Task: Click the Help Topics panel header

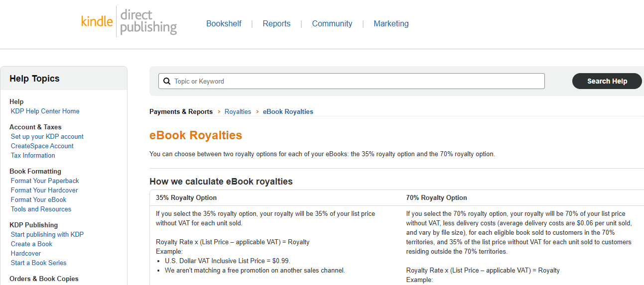Action: (x=64, y=79)
